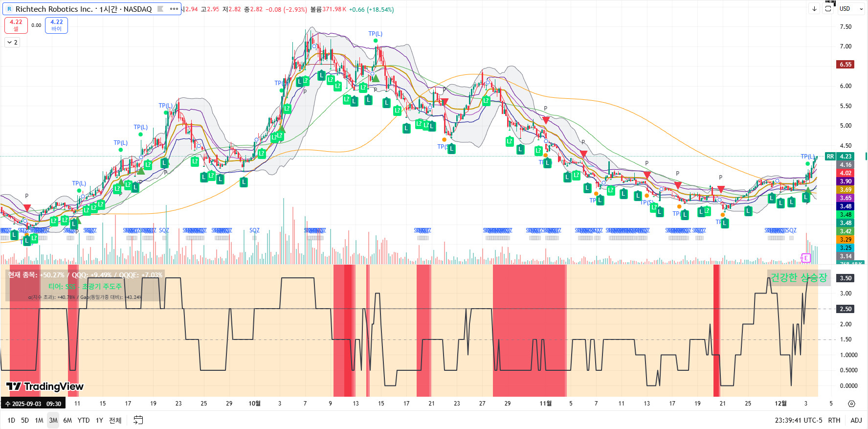
Task: Select the YTD time range
Action: pos(84,420)
